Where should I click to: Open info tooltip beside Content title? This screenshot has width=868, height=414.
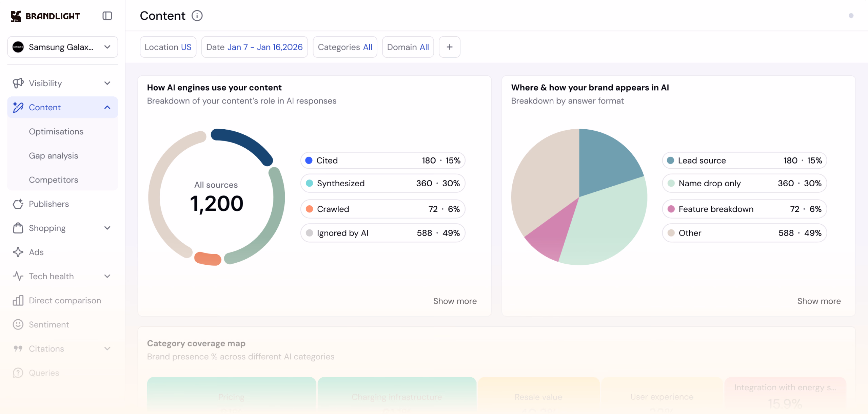click(197, 16)
